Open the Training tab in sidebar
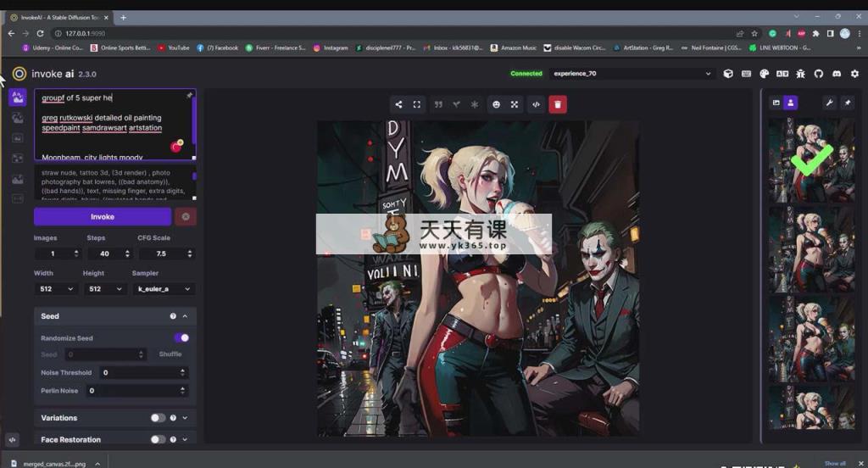Image resolution: width=868 pixels, height=468 pixels. pyautogui.click(x=18, y=198)
